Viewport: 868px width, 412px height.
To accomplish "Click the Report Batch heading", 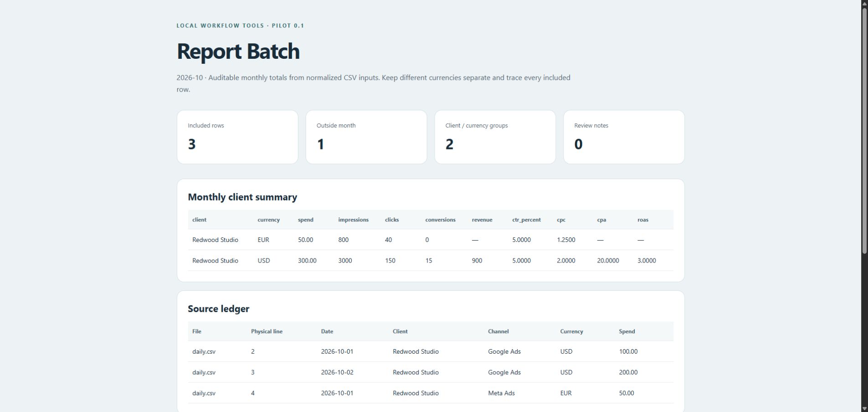I will coord(238,51).
